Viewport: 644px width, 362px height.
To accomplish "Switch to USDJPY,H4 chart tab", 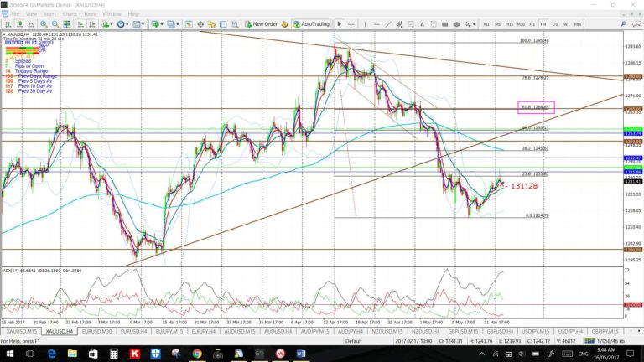I will 569,331.
